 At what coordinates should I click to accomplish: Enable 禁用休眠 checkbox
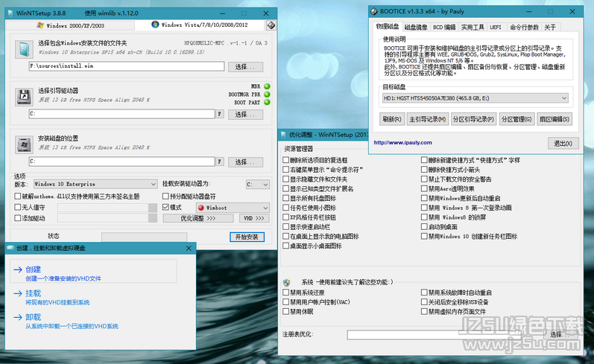pyautogui.click(x=286, y=311)
